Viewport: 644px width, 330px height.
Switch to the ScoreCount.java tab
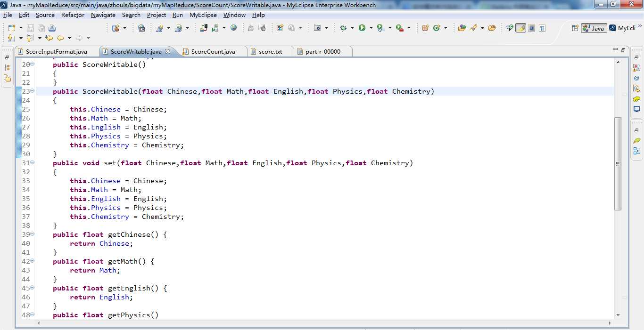pyautogui.click(x=213, y=51)
